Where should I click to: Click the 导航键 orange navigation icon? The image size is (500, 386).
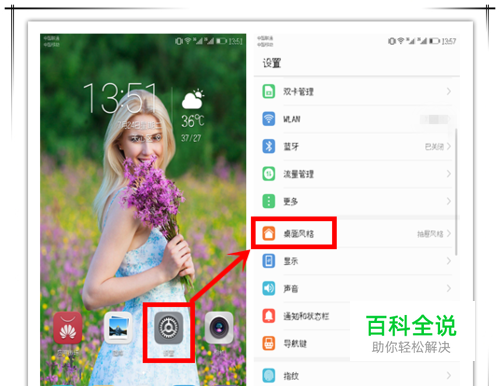coord(269,343)
